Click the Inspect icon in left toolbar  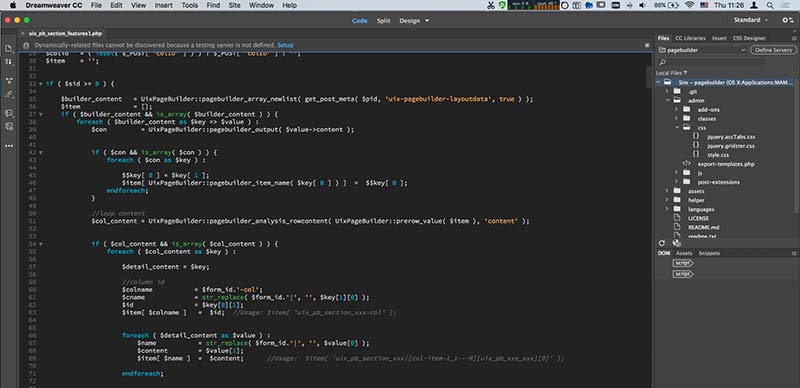tap(9, 94)
